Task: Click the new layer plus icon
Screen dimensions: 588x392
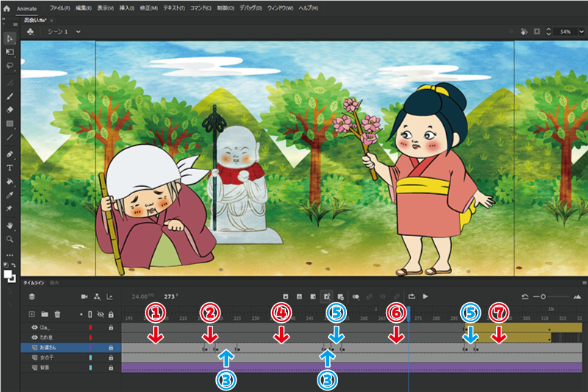Action: 32,314
